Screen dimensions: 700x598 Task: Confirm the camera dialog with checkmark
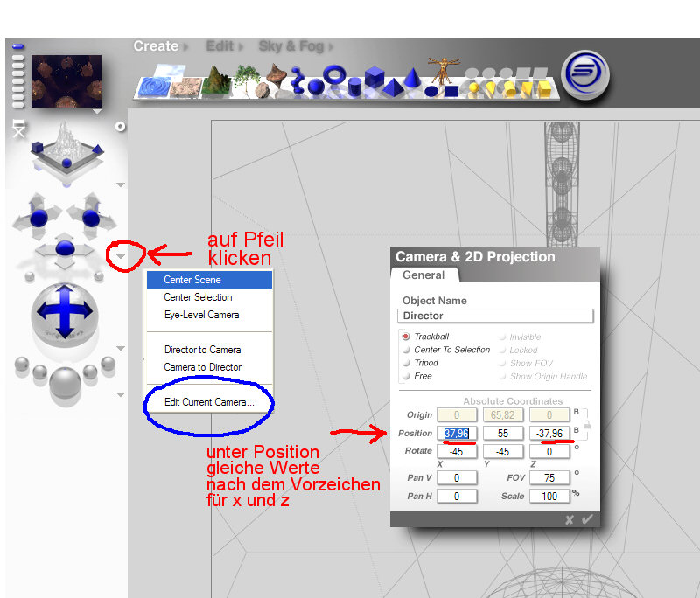click(587, 519)
